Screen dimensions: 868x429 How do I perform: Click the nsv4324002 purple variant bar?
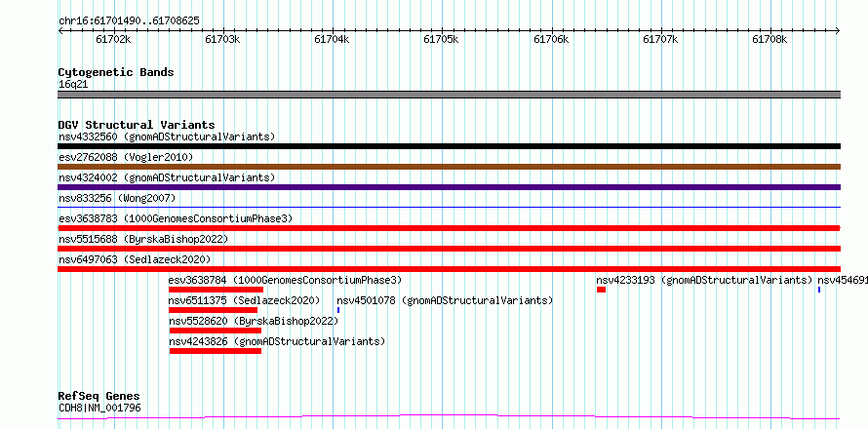(x=449, y=187)
